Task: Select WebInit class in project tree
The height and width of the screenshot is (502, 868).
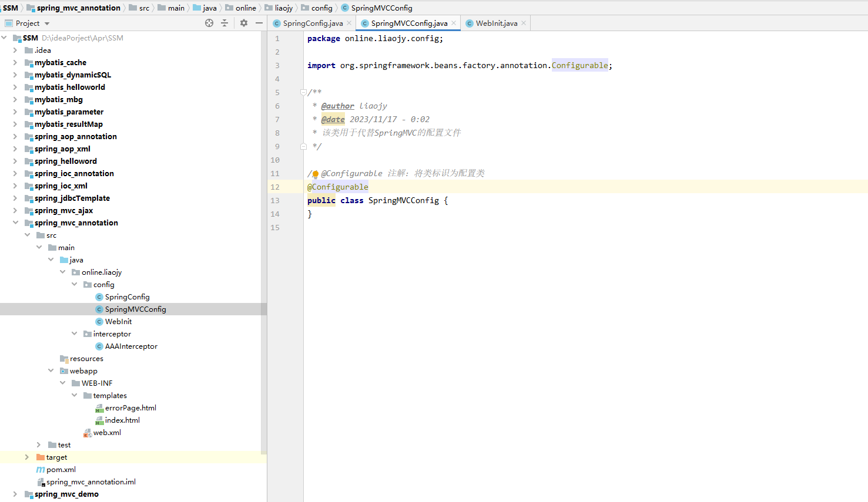Action: pyautogui.click(x=118, y=322)
